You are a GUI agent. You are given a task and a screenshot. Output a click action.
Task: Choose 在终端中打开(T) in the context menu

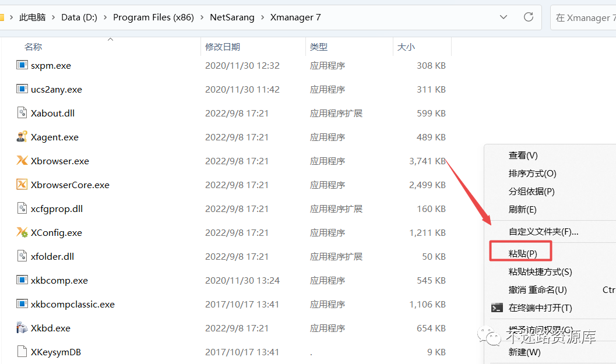[x=540, y=308]
